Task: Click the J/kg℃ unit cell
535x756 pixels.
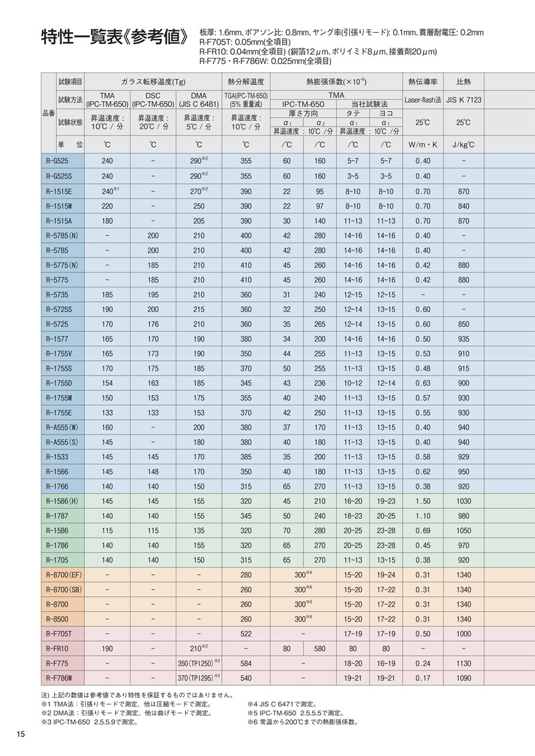Action: (x=463, y=144)
